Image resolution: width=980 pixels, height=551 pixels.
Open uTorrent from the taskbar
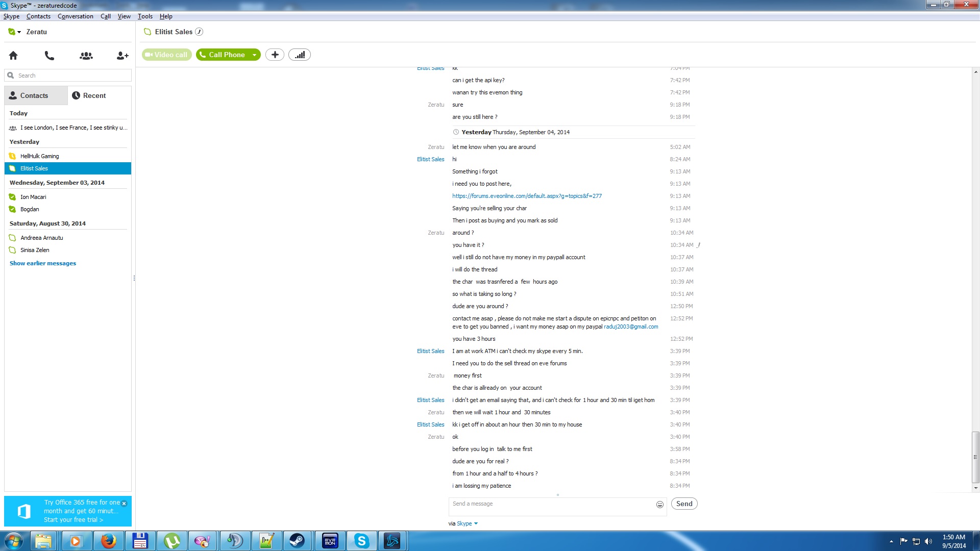pyautogui.click(x=172, y=541)
